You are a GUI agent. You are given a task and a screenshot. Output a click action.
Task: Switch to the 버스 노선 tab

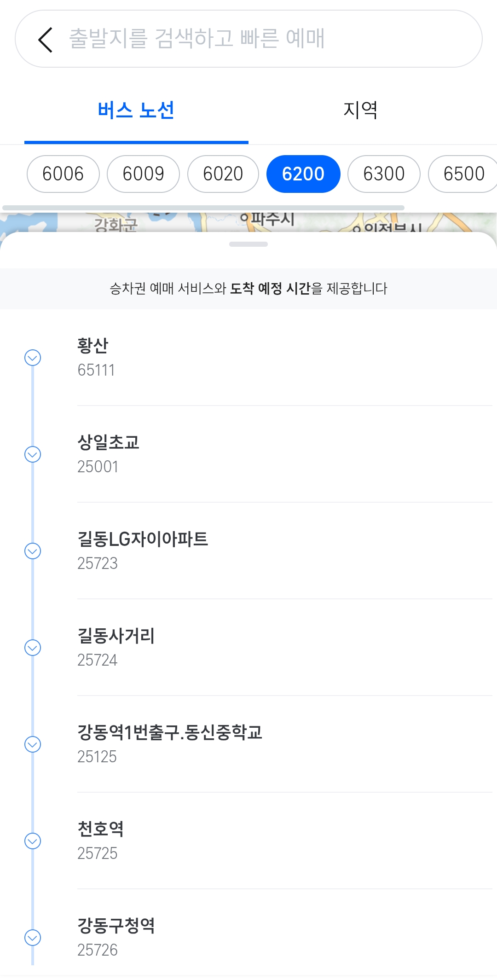136,110
